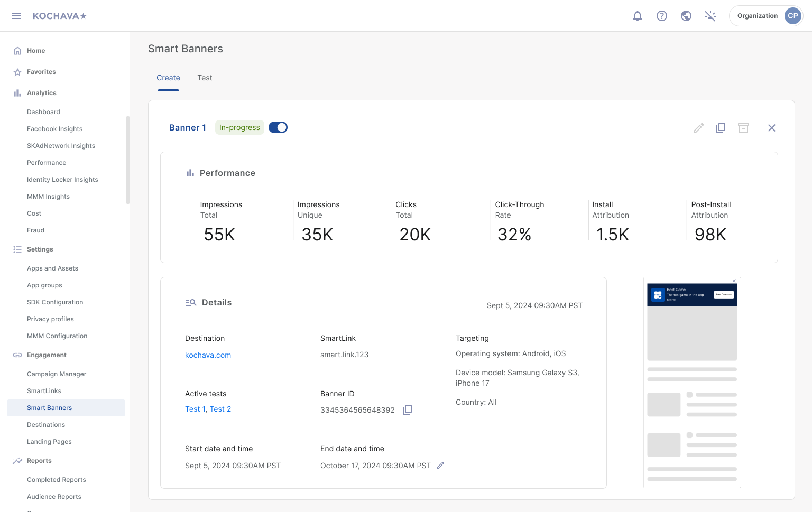Open SDK Configuration

tap(55, 302)
